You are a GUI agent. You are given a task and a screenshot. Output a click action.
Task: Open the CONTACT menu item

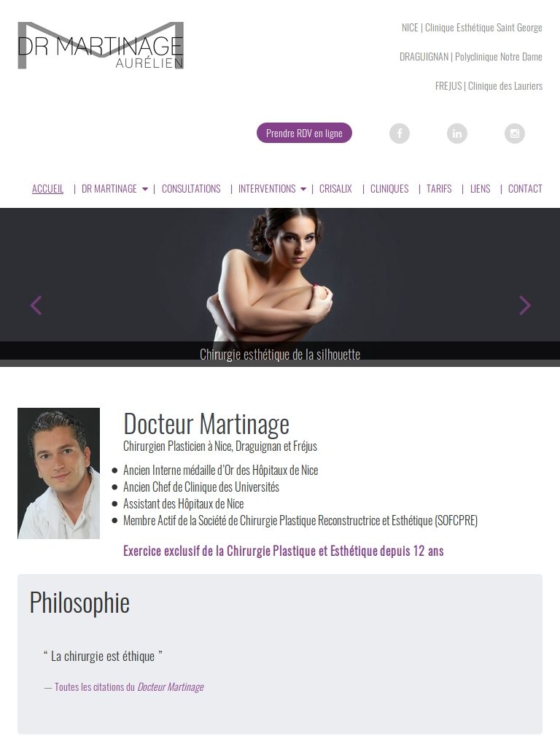tap(525, 189)
